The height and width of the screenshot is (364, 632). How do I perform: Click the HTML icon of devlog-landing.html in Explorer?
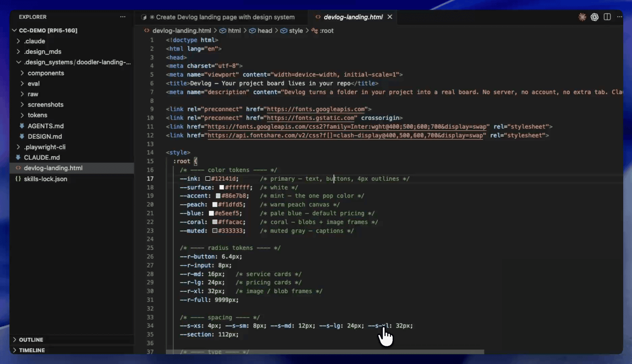18,168
